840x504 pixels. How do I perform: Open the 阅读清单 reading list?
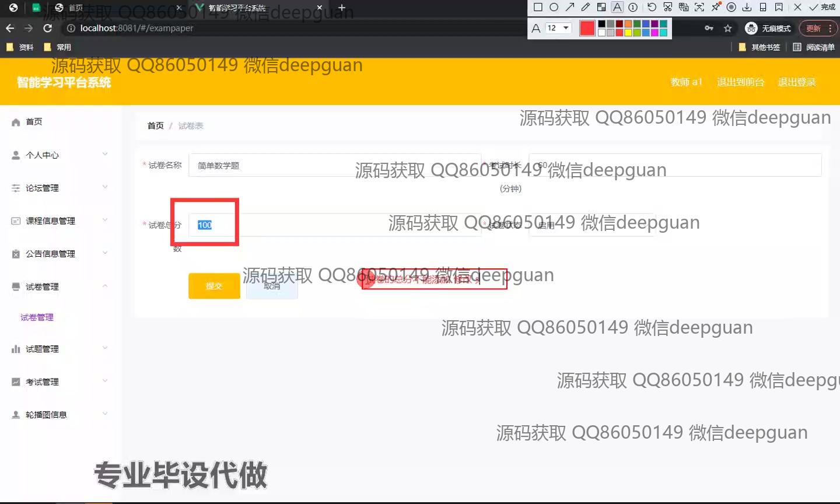point(814,47)
